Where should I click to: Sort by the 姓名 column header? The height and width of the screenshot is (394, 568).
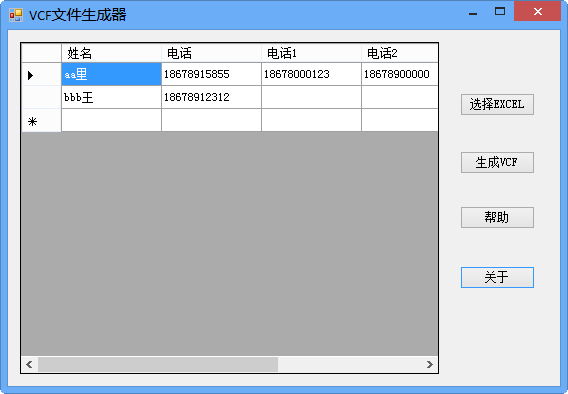click(111, 53)
